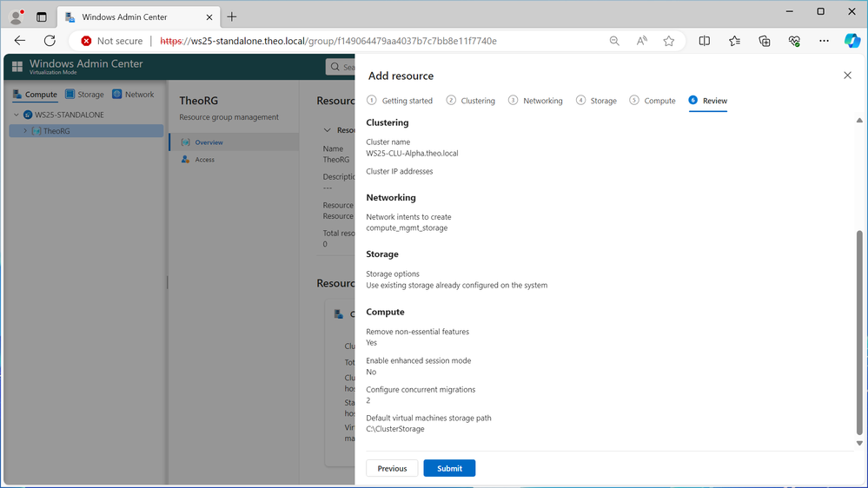Screen dimensions: 868x488
Task: Click the browser address bar URL
Action: point(328,41)
